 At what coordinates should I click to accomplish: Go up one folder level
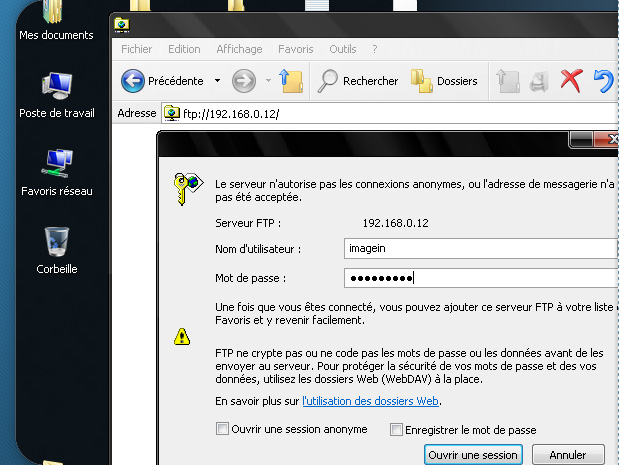coord(291,81)
